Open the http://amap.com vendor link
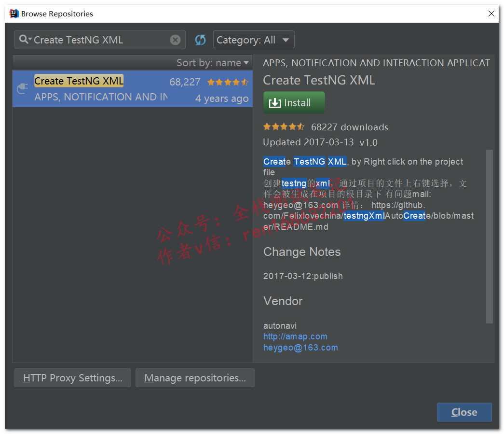The image size is (504, 434). [x=295, y=336]
